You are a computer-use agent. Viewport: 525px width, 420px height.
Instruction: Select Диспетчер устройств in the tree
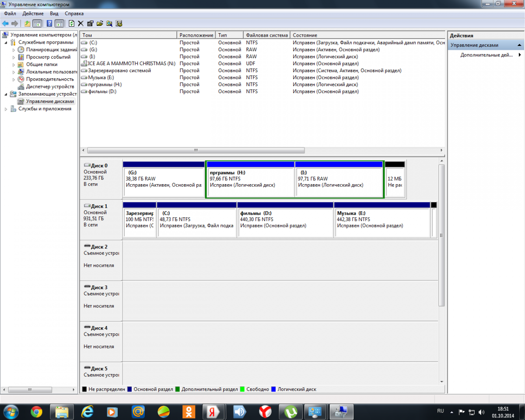(50, 87)
